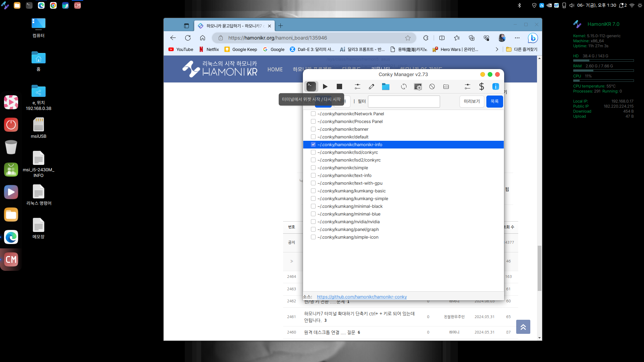Switch to 목록 list view
This screenshot has width=644, height=362.
click(494, 101)
